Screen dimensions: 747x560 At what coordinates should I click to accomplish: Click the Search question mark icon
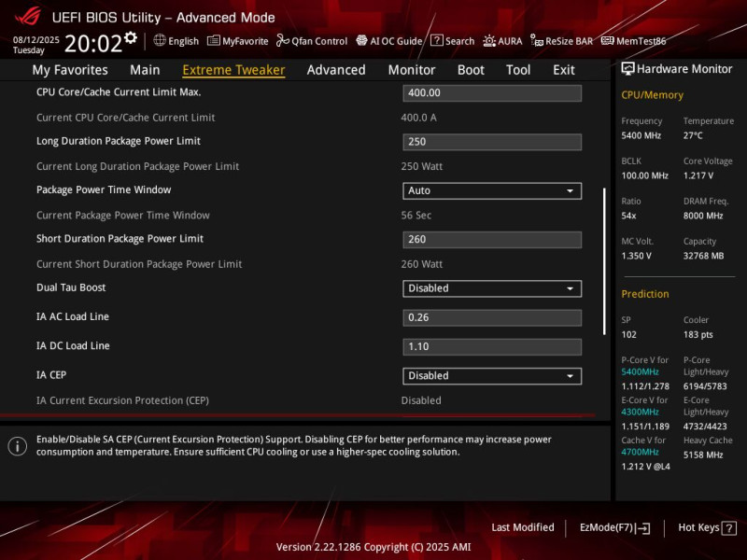click(436, 40)
